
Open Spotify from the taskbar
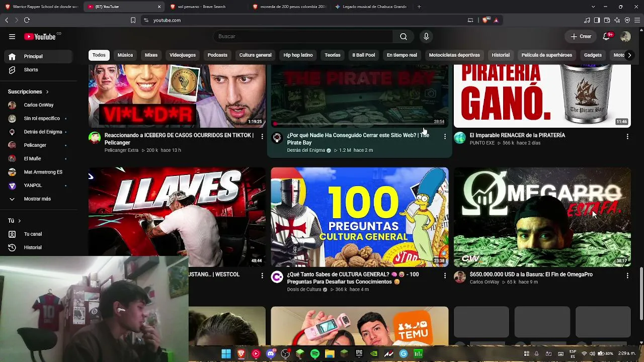tap(315, 354)
